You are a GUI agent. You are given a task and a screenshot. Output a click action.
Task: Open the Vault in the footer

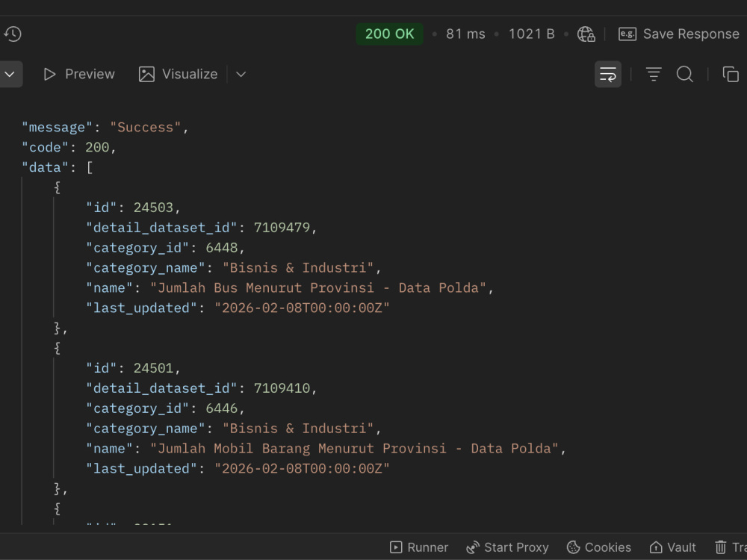pyautogui.click(x=673, y=547)
